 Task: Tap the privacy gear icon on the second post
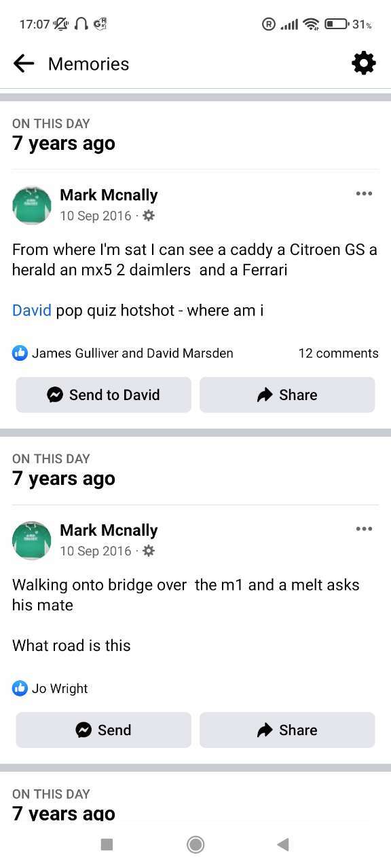pos(149,551)
